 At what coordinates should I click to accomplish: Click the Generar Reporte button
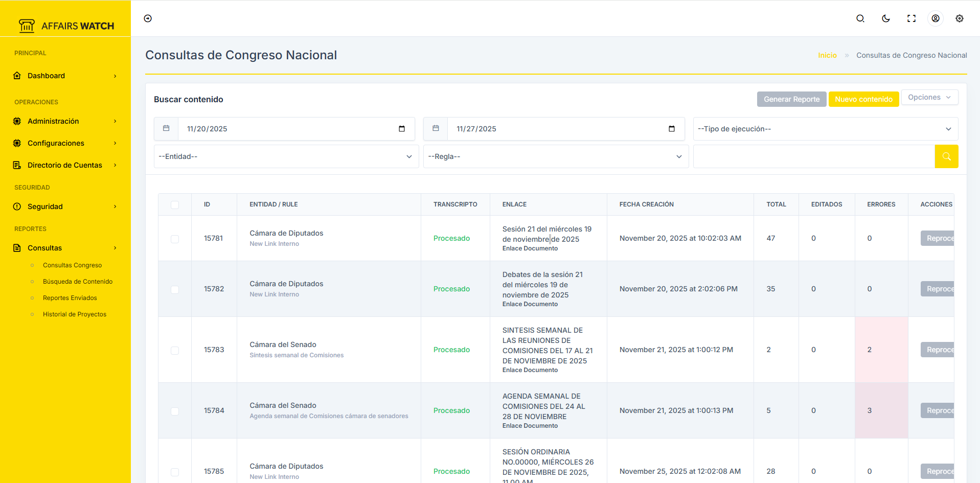coord(791,99)
